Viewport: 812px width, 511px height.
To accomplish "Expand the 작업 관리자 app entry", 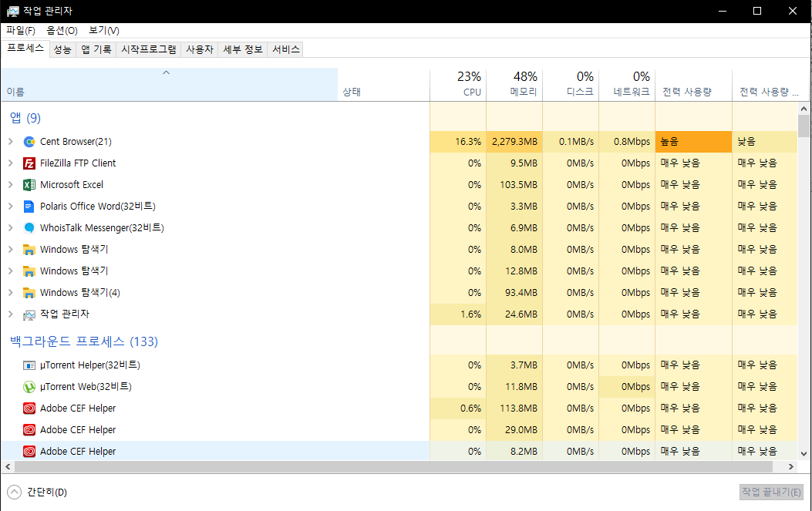I will click(x=10, y=314).
